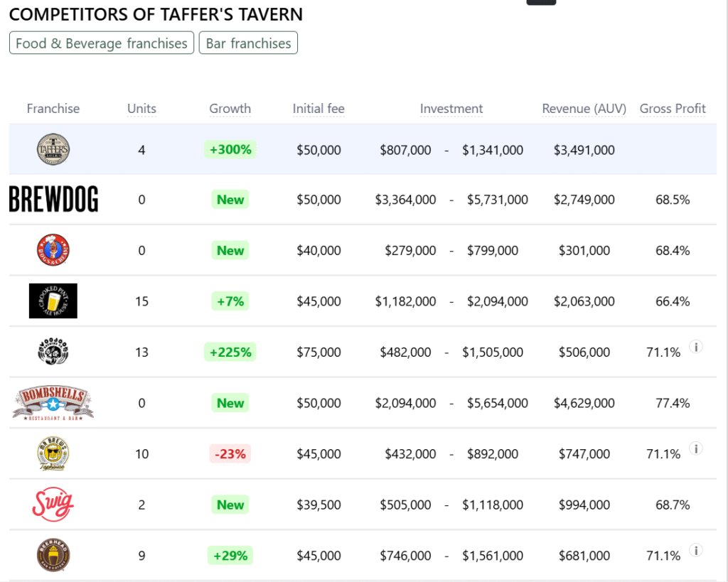Select the $1,118,000 investment maximum

tap(493, 505)
